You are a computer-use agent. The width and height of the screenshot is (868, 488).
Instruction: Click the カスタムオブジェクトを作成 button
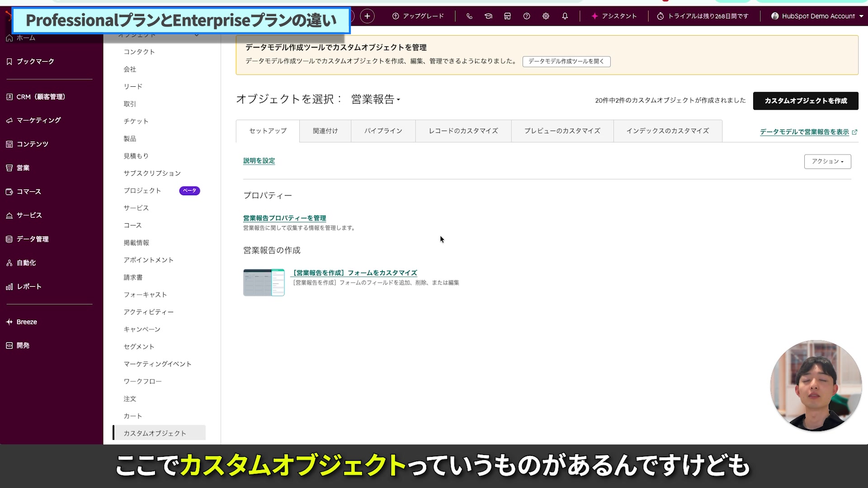pos(805,101)
